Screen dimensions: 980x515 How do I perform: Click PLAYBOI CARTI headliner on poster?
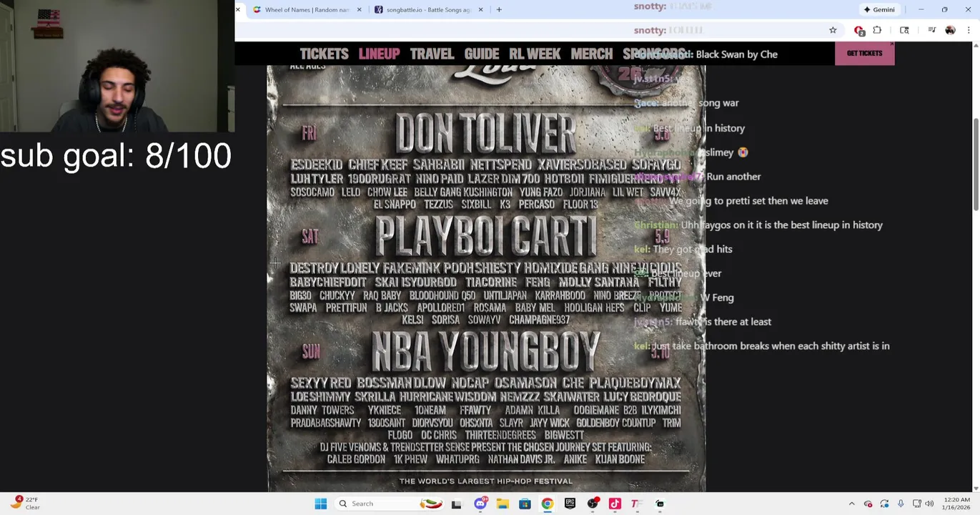[x=485, y=237]
